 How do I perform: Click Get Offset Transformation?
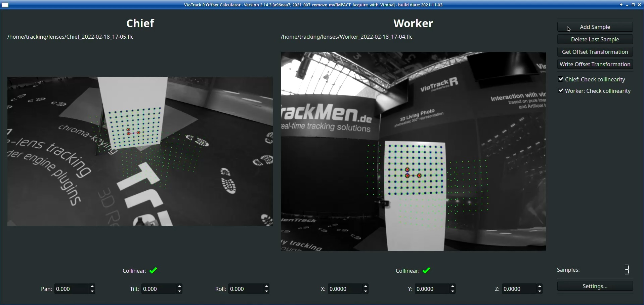point(595,51)
